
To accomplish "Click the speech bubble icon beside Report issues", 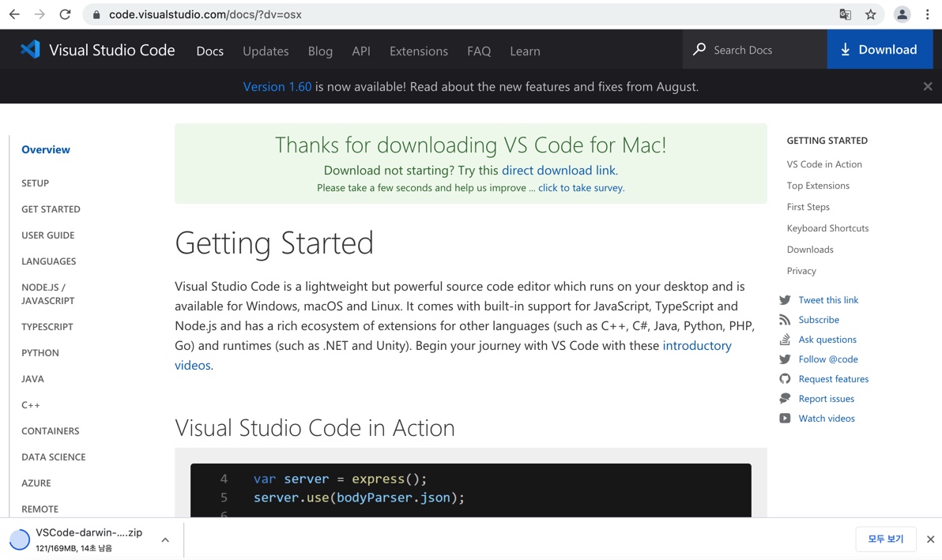I will tap(785, 399).
